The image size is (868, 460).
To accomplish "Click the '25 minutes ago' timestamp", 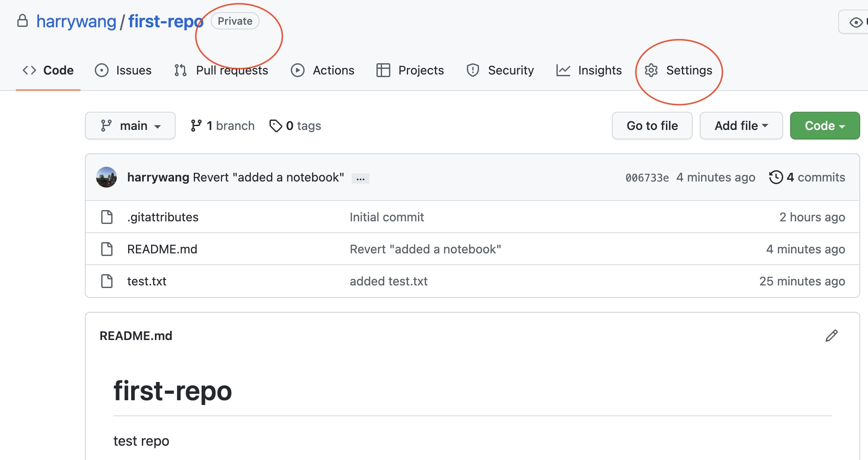I will click(x=802, y=281).
